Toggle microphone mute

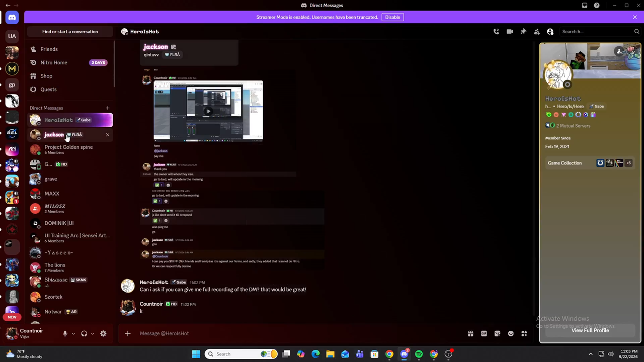click(65, 333)
